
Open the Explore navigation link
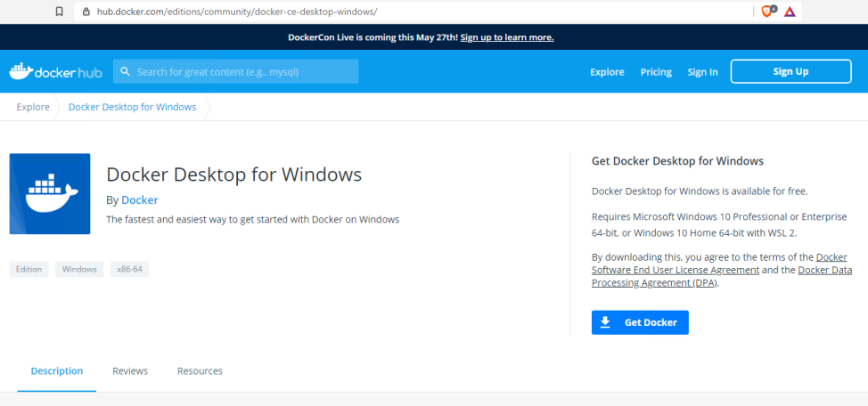(x=607, y=72)
